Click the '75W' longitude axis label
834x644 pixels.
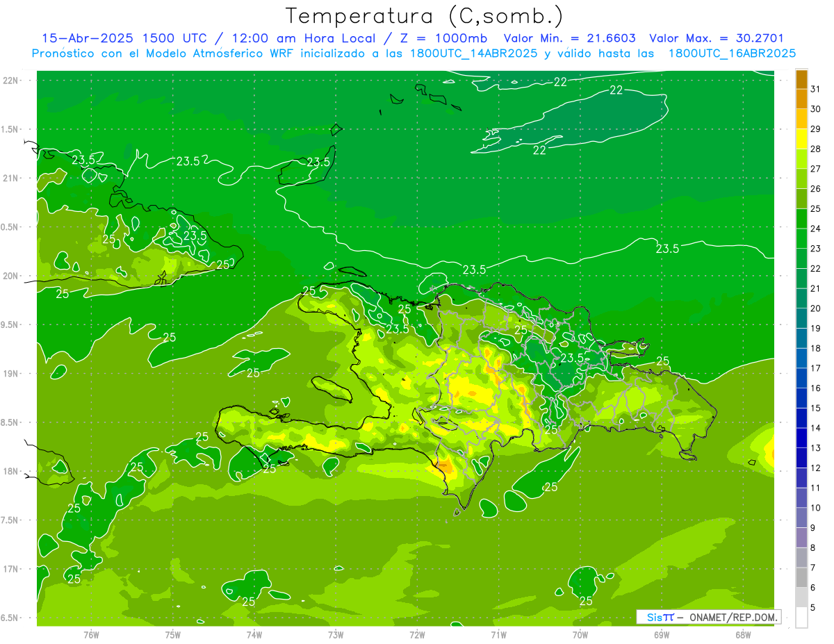[173, 635]
